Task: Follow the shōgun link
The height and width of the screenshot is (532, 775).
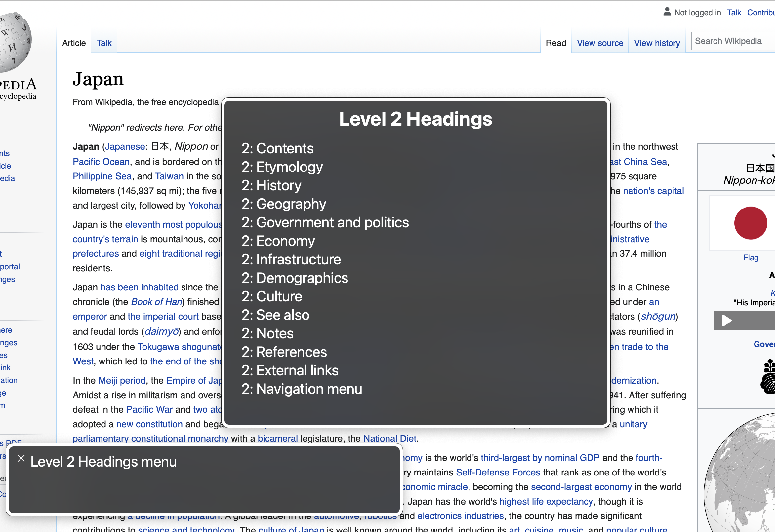Action: pos(658,316)
